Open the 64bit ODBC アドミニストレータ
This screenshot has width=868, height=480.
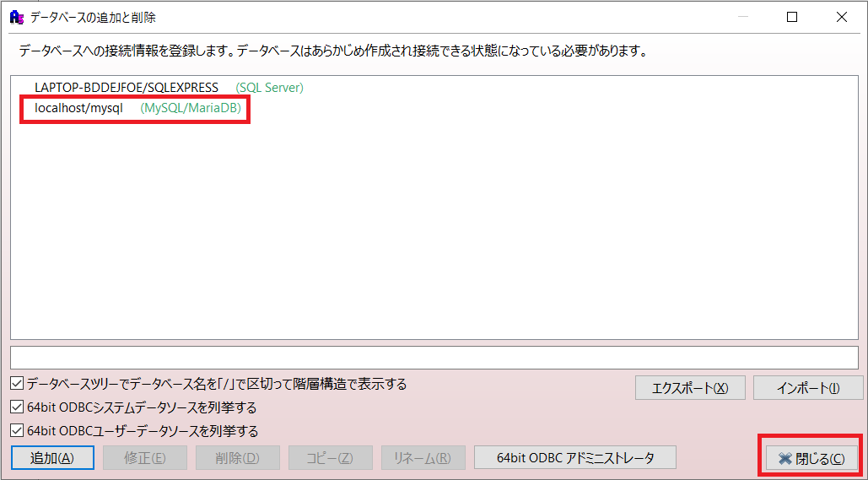pyautogui.click(x=575, y=458)
